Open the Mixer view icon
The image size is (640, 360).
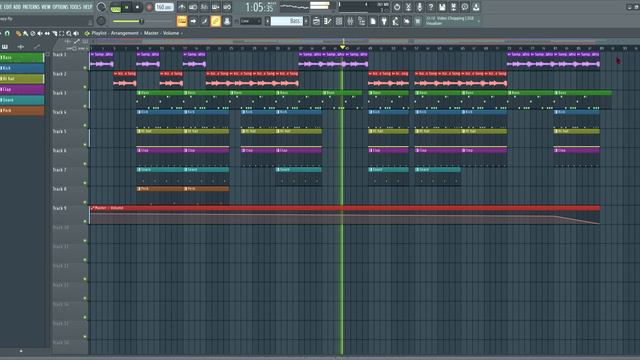(x=350, y=21)
